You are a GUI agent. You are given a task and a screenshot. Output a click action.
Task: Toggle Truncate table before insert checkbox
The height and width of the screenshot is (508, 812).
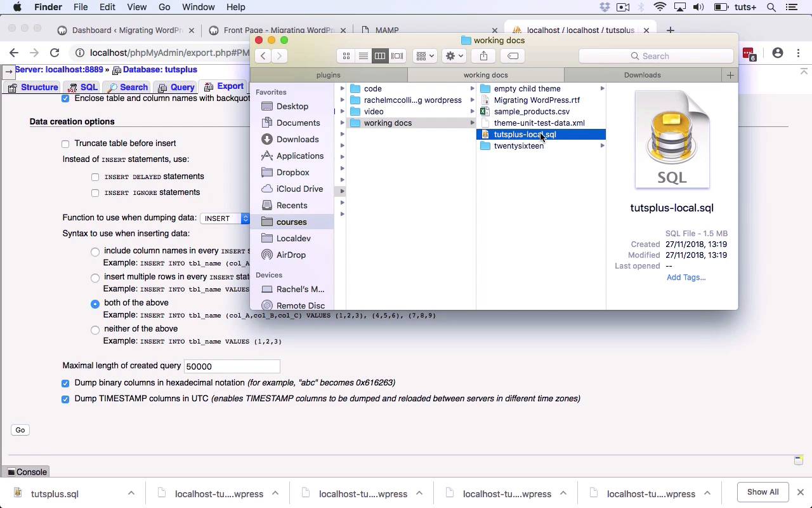pyautogui.click(x=65, y=144)
